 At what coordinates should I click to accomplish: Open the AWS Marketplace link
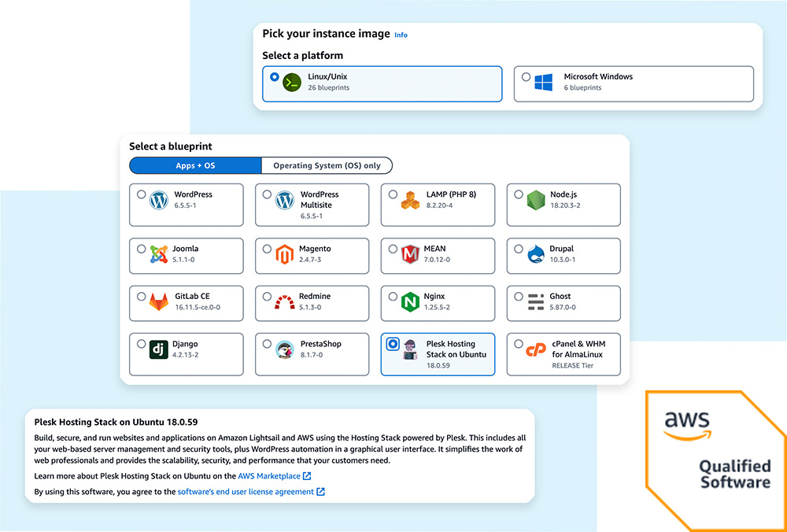[269, 476]
